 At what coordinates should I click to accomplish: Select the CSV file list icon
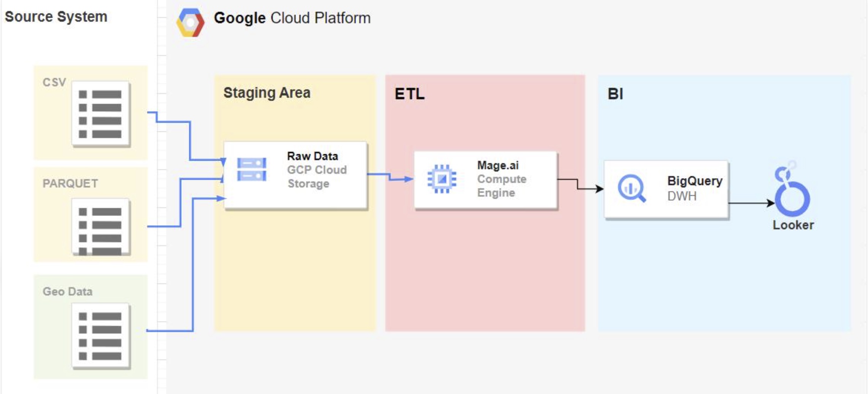pos(101,114)
